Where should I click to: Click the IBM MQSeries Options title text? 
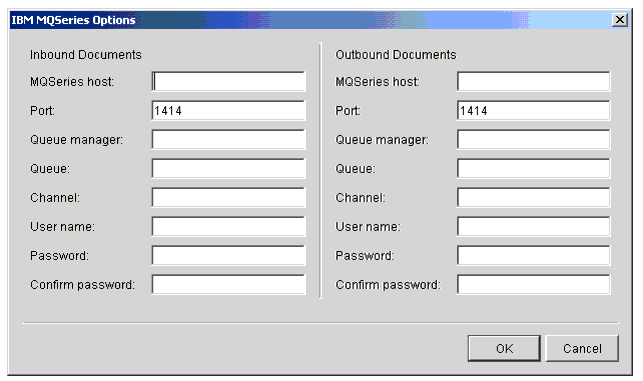[x=73, y=20]
